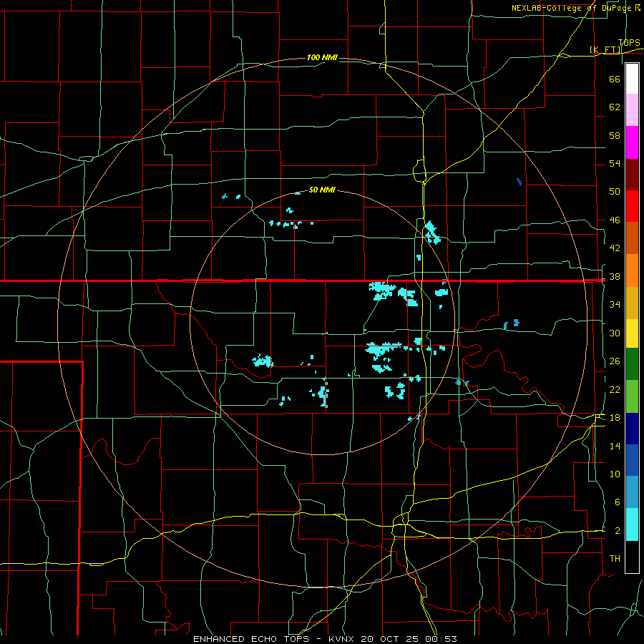Click the magenta swatch on the color scale

632,142
